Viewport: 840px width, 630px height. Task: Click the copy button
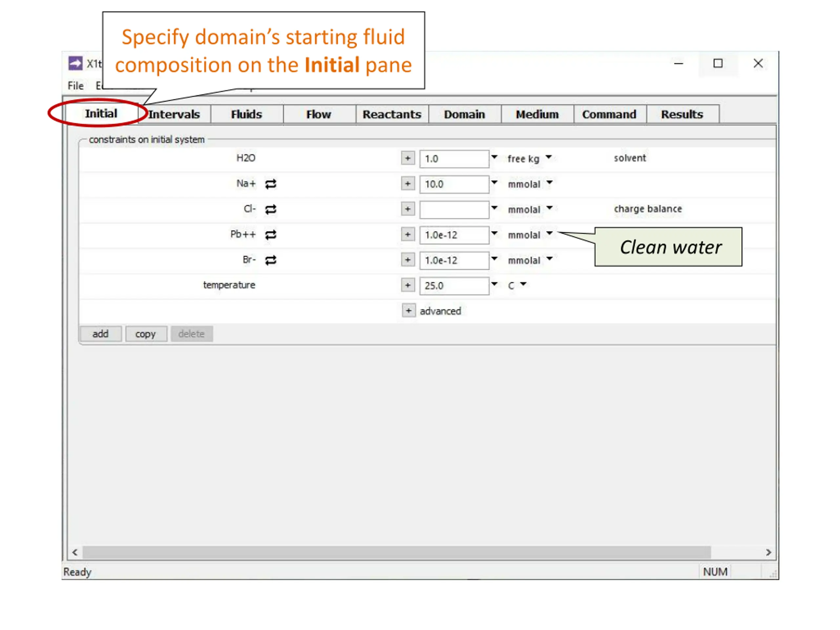tap(146, 334)
